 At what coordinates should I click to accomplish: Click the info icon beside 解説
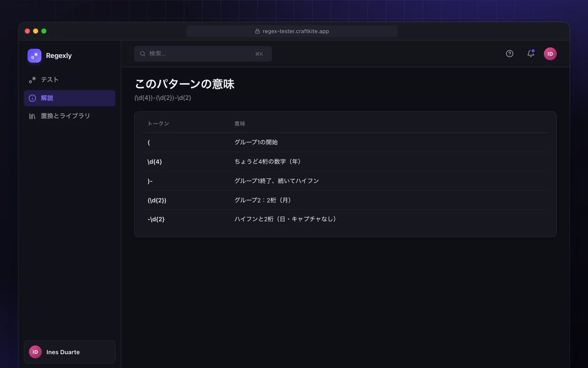pos(32,98)
